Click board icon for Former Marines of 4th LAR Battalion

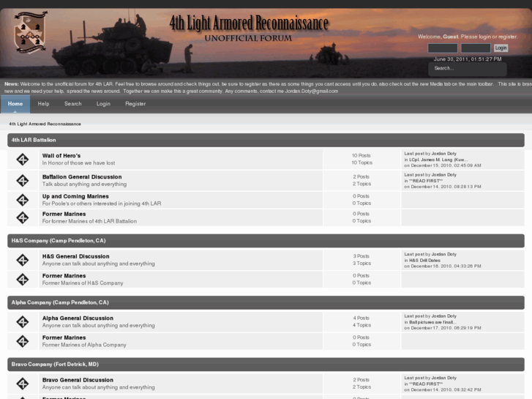(23, 217)
